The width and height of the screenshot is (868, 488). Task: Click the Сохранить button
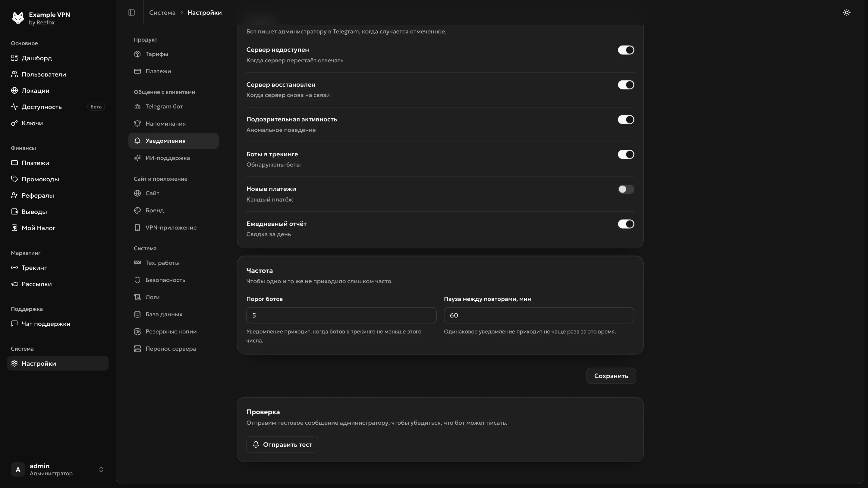click(x=611, y=376)
